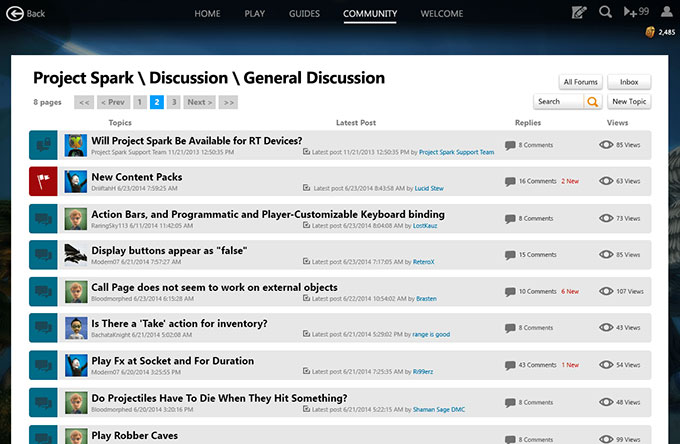
Task: Click the pinned topic icon for RT Devices thread
Action: pos(43,145)
